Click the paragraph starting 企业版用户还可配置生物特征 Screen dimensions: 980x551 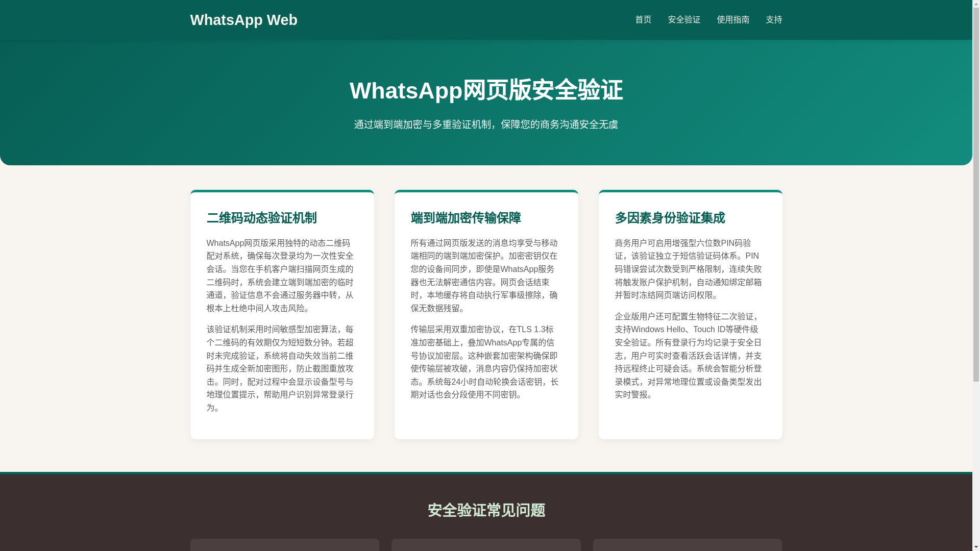[689, 356]
